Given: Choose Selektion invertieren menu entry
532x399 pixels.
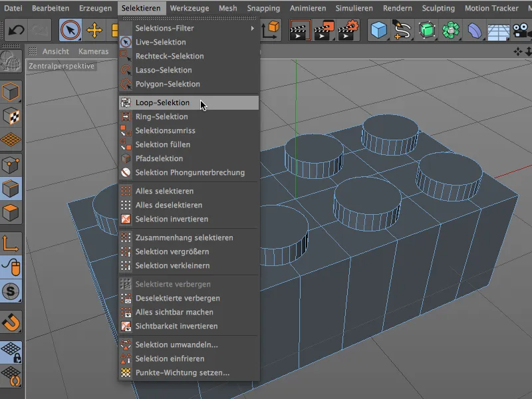Looking at the screenshot, I should [189, 219].
